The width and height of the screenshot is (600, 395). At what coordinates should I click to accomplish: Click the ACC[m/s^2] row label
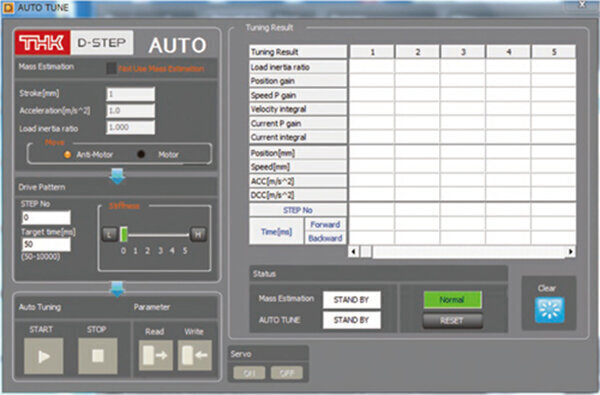coord(298,181)
